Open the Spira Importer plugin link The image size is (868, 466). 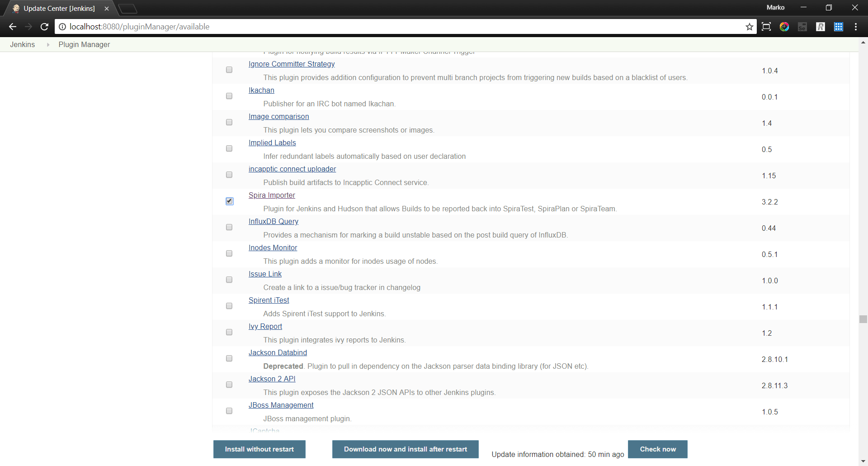(272, 195)
